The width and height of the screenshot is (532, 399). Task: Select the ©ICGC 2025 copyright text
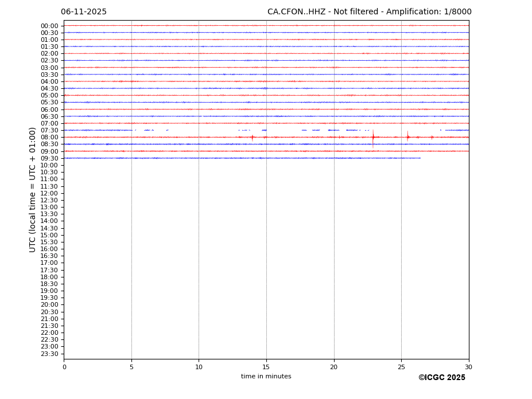(441, 378)
